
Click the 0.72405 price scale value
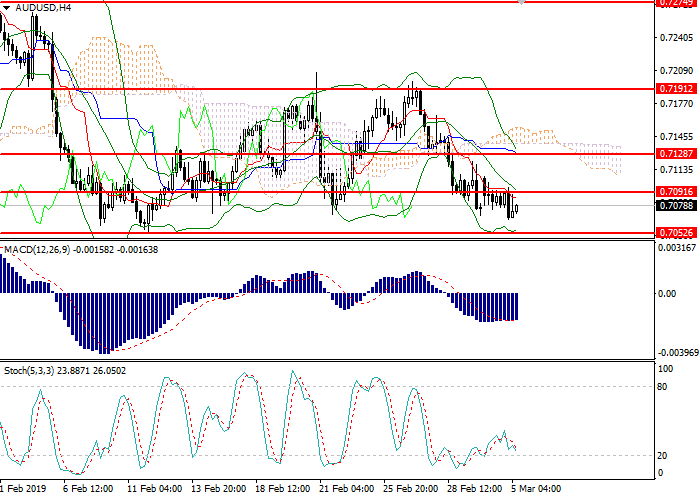pos(676,38)
